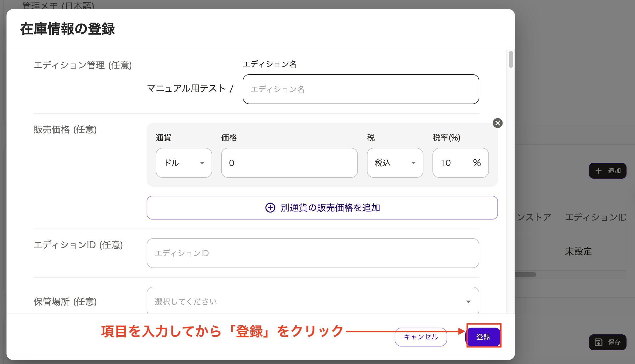635x364 pixels.
Task: Click the 未設定 cell in background table
Action: click(578, 251)
